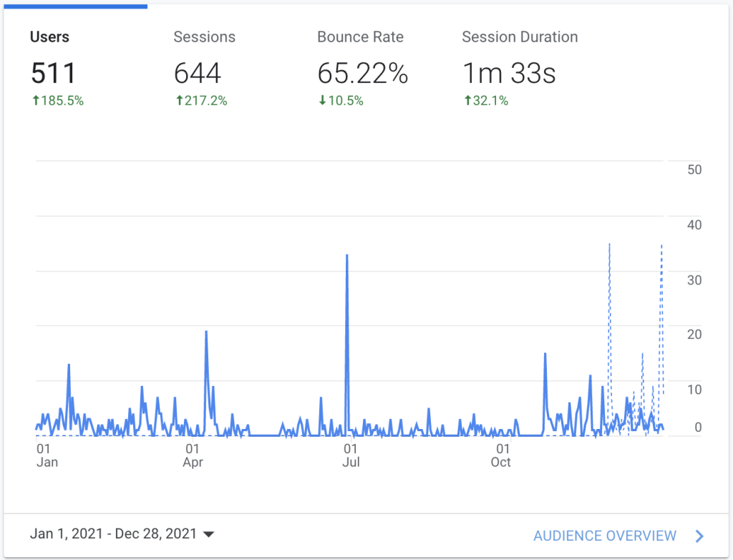Click the chevron right of Audience Overview
The image size is (733, 560).
[699, 536]
